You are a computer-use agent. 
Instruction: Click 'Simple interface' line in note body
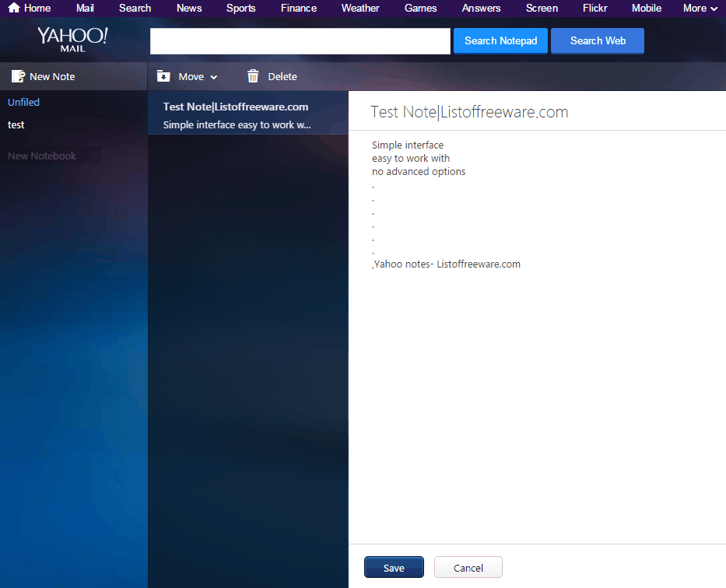pyautogui.click(x=408, y=145)
